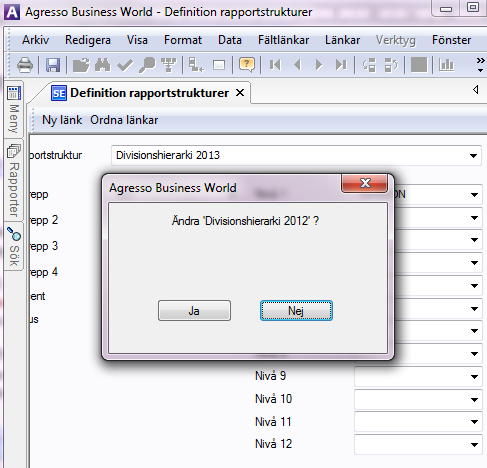
Task: Click the grey square stop icon
Action: click(419, 64)
